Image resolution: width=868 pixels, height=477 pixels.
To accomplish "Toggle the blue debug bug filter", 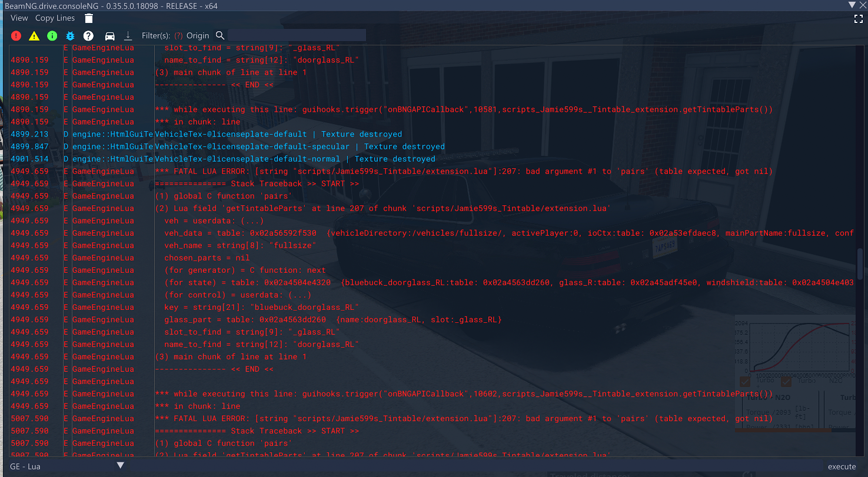I will point(71,36).
